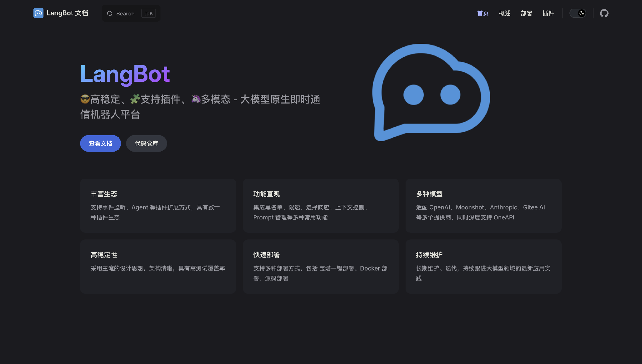
Task: Click the 代码仓库 button
Action: (146, 144)
